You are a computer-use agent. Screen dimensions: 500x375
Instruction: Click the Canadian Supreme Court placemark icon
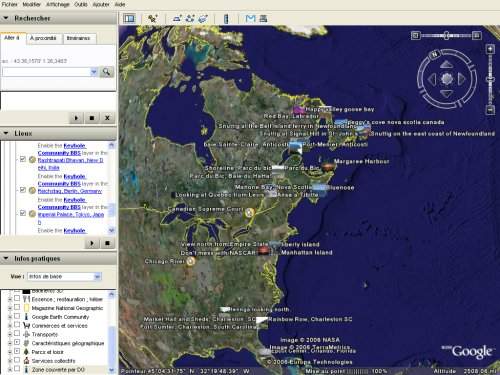[x=249, y=212]
